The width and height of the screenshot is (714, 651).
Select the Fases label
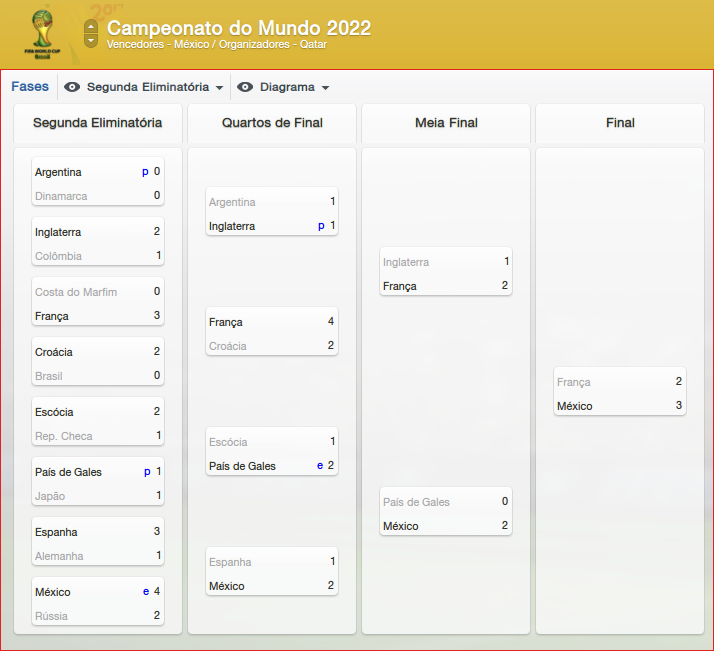pyautogui.click(x=30, y=87)
